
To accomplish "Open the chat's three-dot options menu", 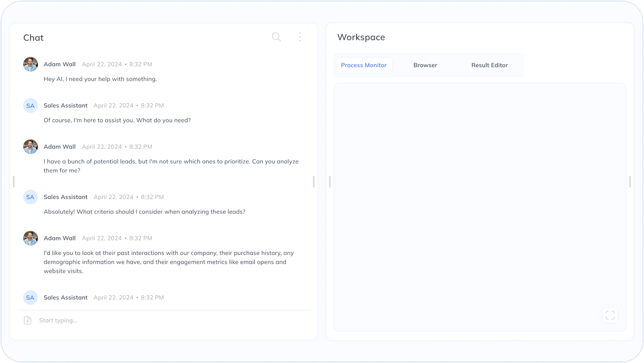I will coord(300,37).
